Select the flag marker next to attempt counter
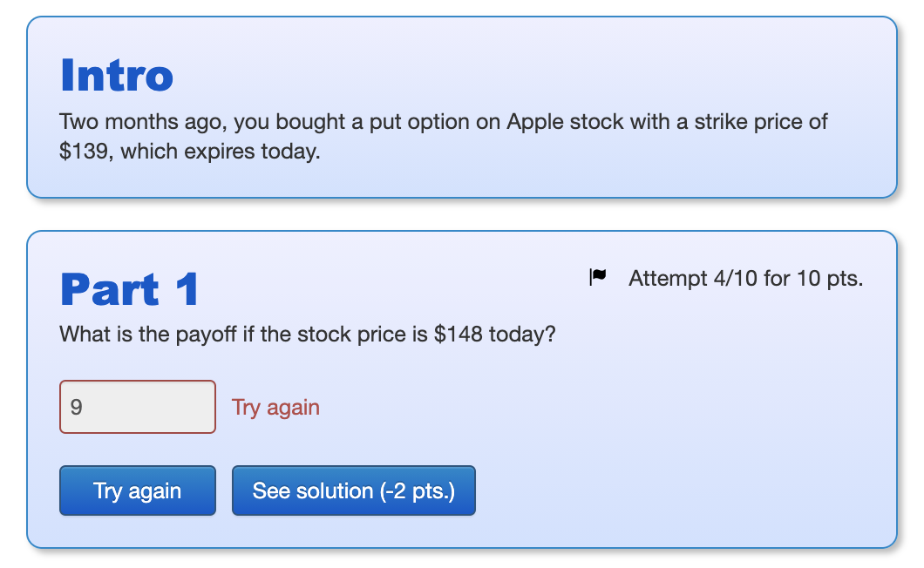The height and width of the screenshot is (568, 924). click(x=598, y=276)
